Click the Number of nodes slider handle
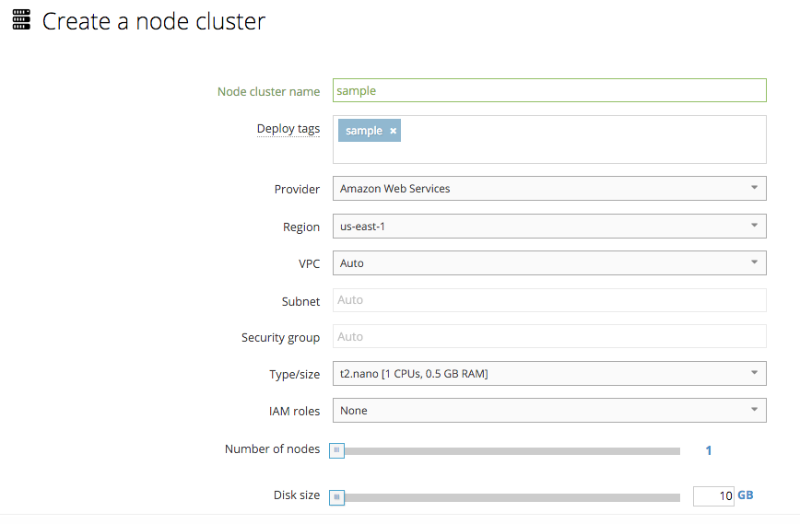 pyautogui.click(x=337, y=451)
